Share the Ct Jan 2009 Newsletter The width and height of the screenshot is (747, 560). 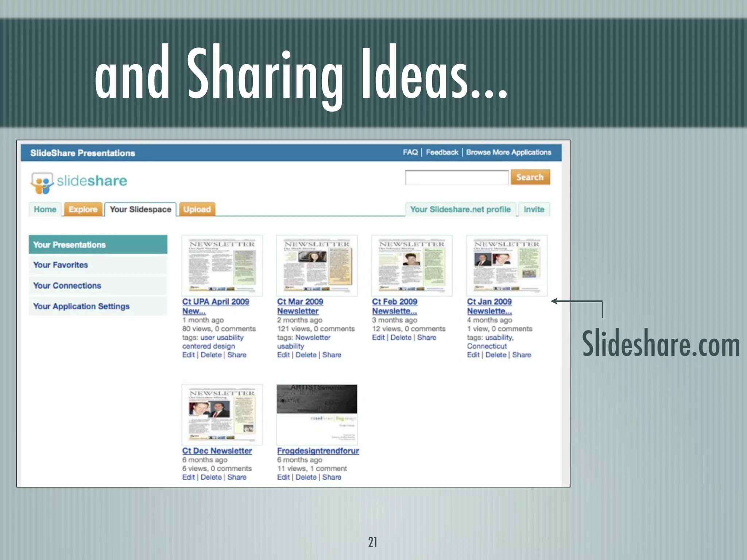point(522,355)
